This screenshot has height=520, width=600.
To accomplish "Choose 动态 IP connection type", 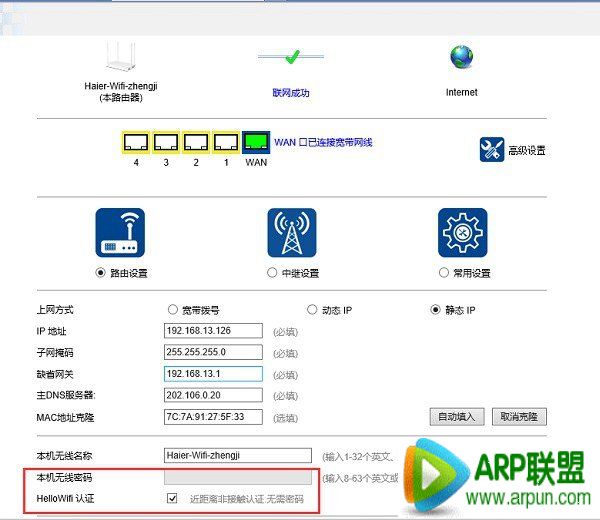I will [312, 310].
